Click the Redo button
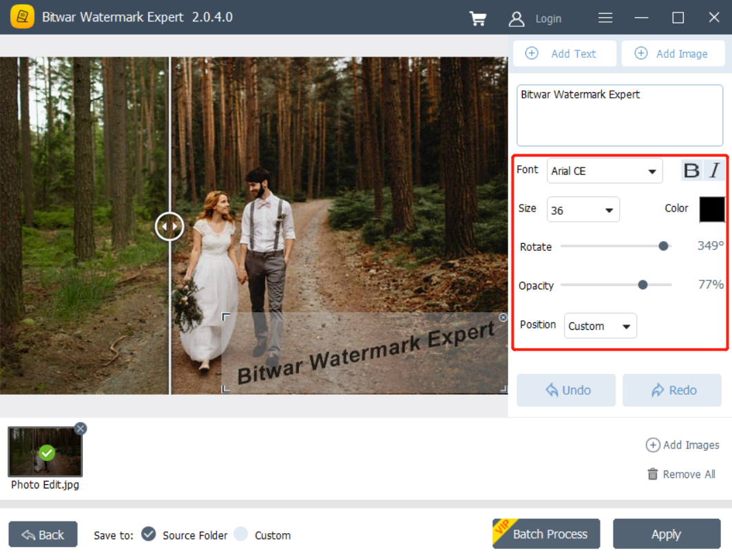 tap(672, 390)
